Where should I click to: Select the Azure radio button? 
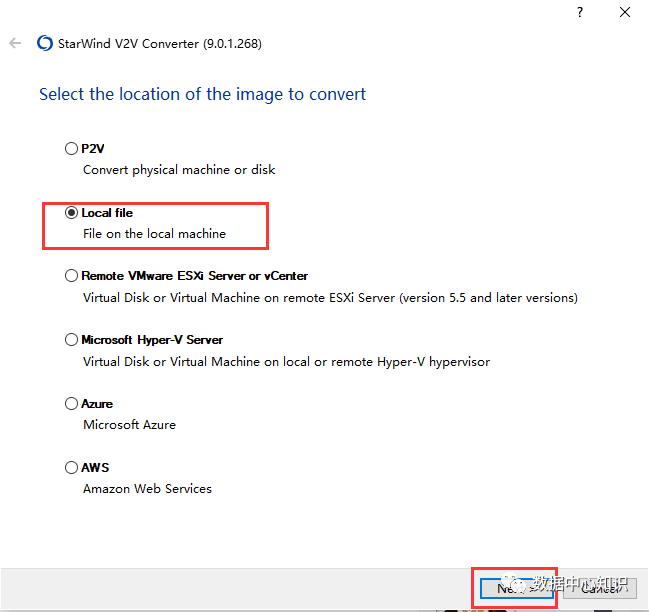(71, 404)
